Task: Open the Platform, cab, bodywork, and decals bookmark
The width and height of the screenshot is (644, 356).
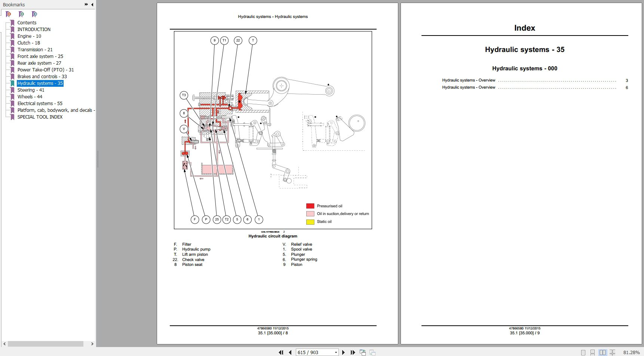Action: click(x=56, y=110)
